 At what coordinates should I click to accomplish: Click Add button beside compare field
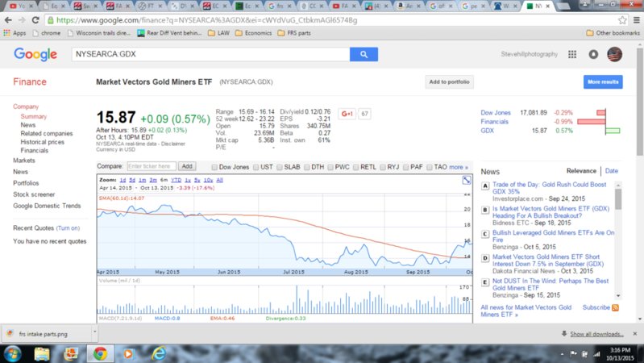187,166
